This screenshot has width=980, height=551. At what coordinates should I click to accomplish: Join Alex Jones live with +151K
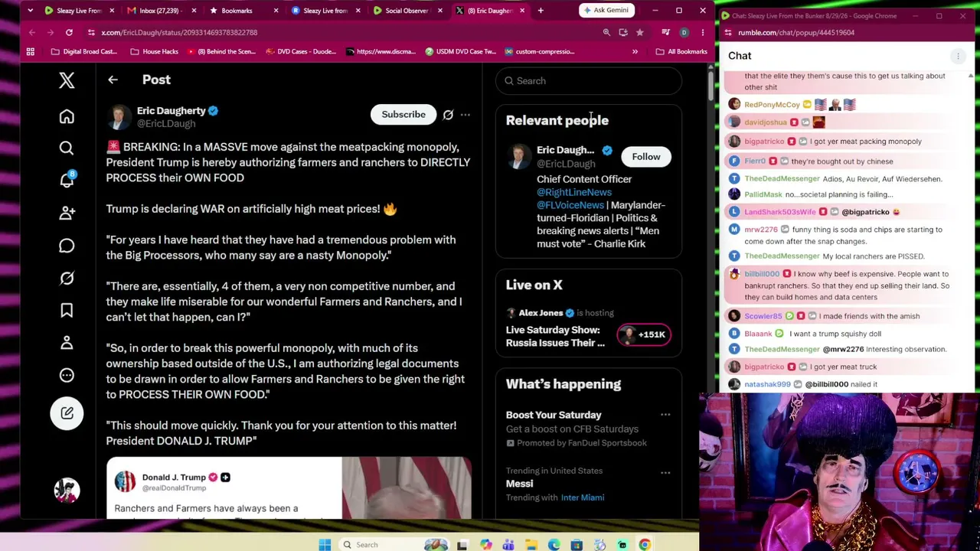(x=644, y=334)
